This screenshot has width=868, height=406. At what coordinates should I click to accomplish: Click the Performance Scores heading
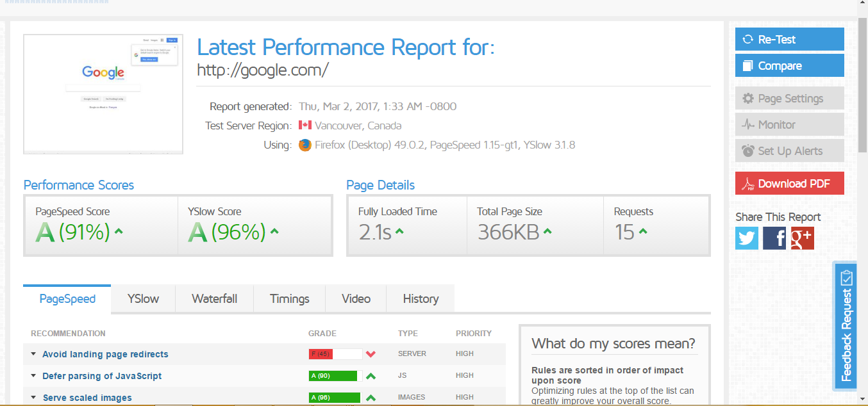[79, 185]
